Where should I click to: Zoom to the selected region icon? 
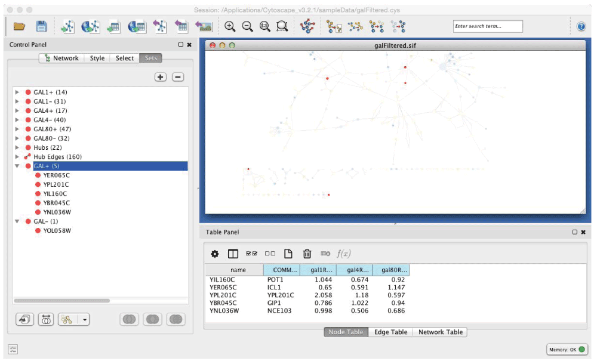point(282,26)
